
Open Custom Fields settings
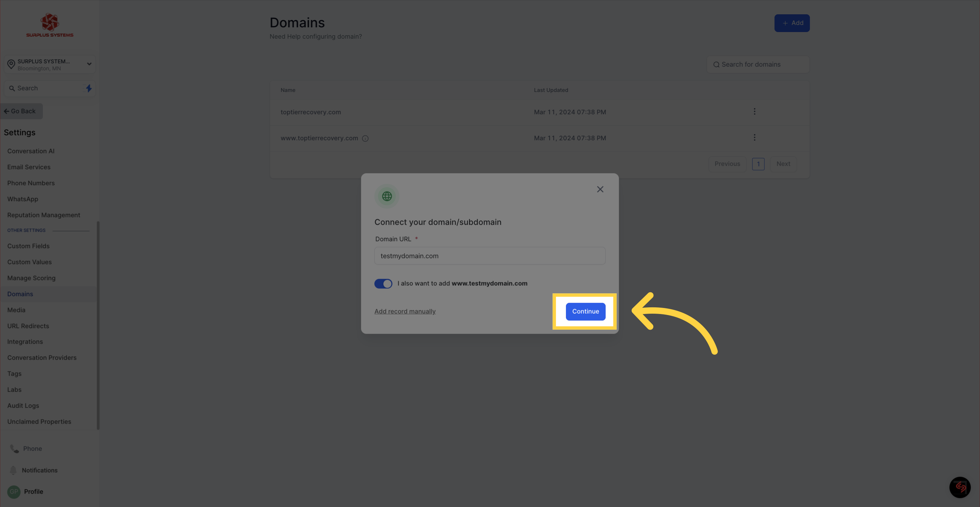pos(28,246)
